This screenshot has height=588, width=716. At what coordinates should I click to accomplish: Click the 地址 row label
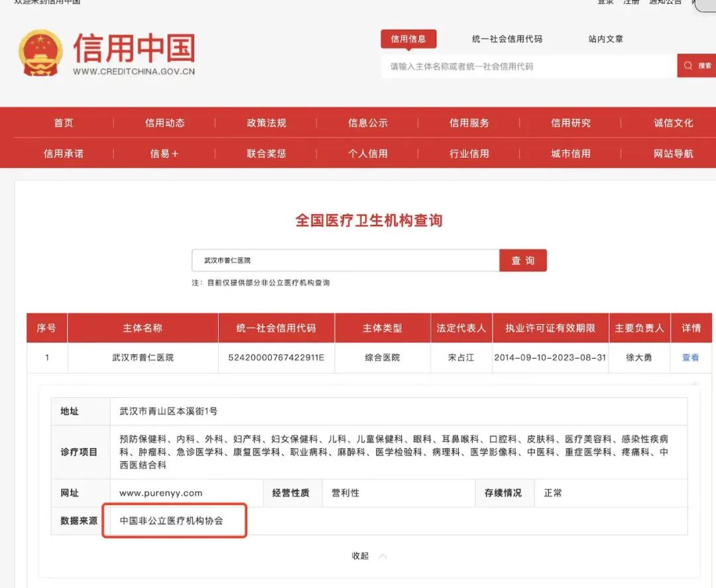pos(70,411)
